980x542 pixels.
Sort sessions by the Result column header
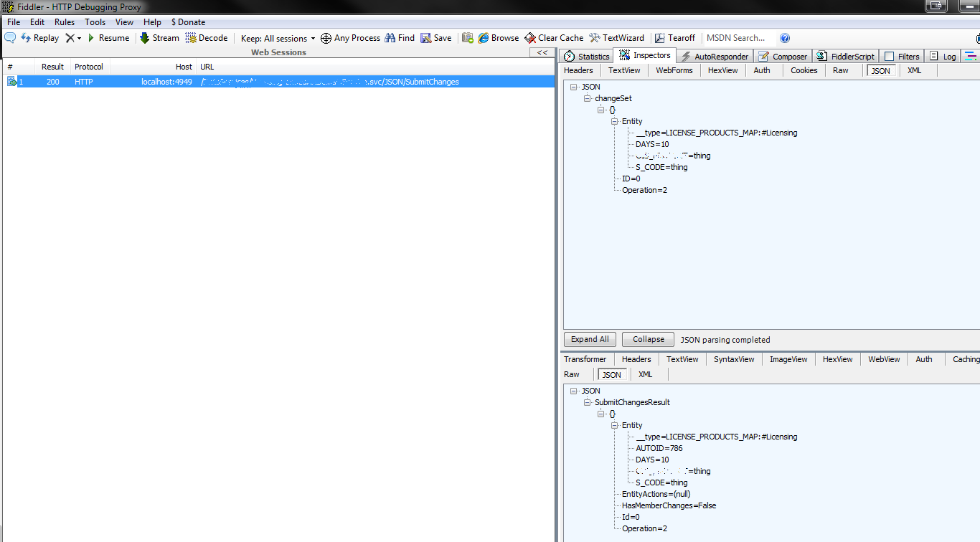coord(52,67)
